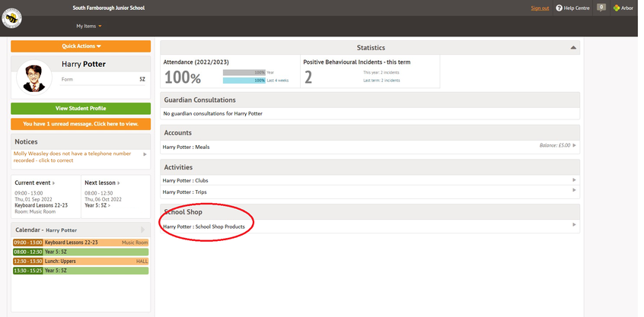Open Harry Potter : Clubs activities
644x317 pixels.
point(185,180)
